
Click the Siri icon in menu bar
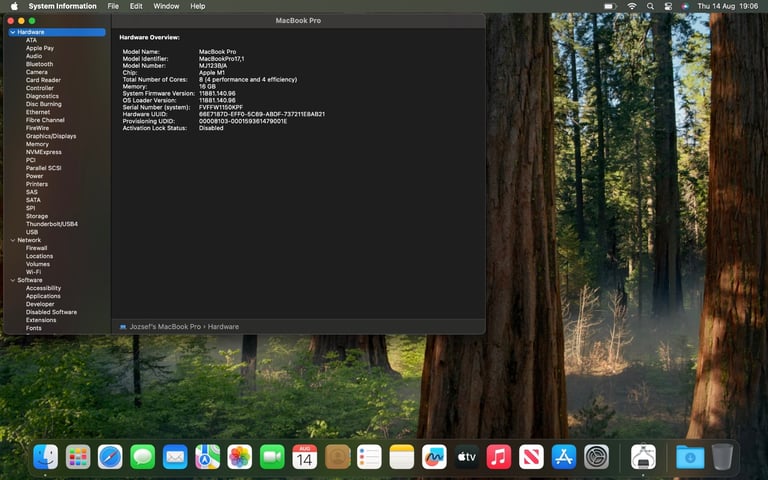pyautogui.click(x=685, y=6)
